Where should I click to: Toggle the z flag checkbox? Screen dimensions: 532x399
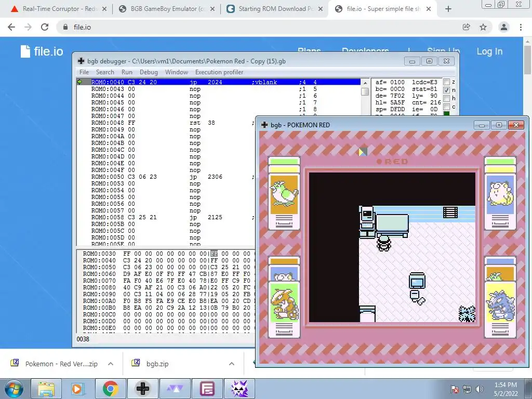[446, 82]
